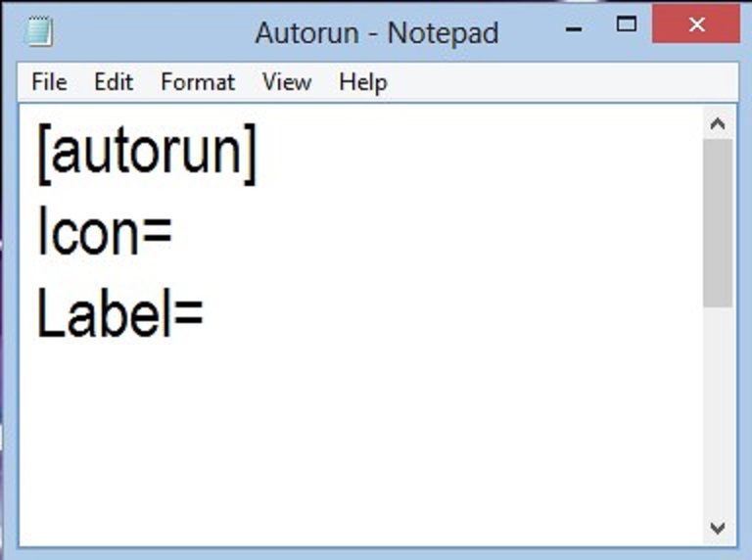This screenshot has height=560, width=752.
Task: Open the Help menu
Action: [x=363, y=82]
